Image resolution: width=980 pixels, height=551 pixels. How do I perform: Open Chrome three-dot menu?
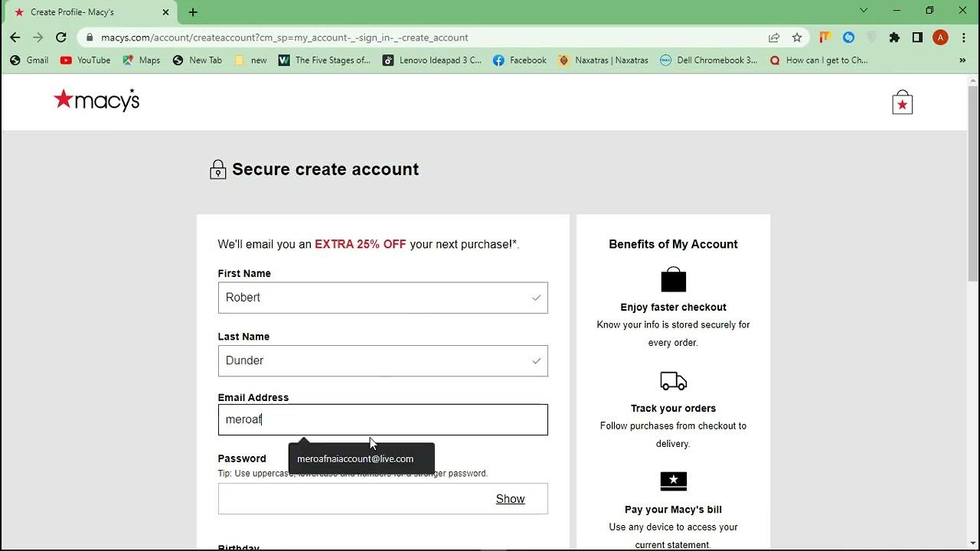tap(963, 37)
